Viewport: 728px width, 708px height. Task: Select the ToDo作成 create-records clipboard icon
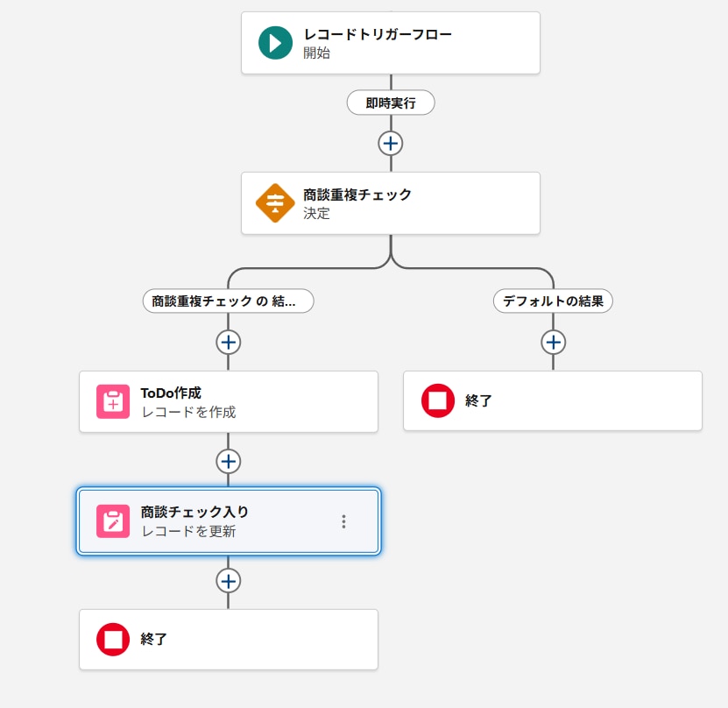tap(110, 401)
